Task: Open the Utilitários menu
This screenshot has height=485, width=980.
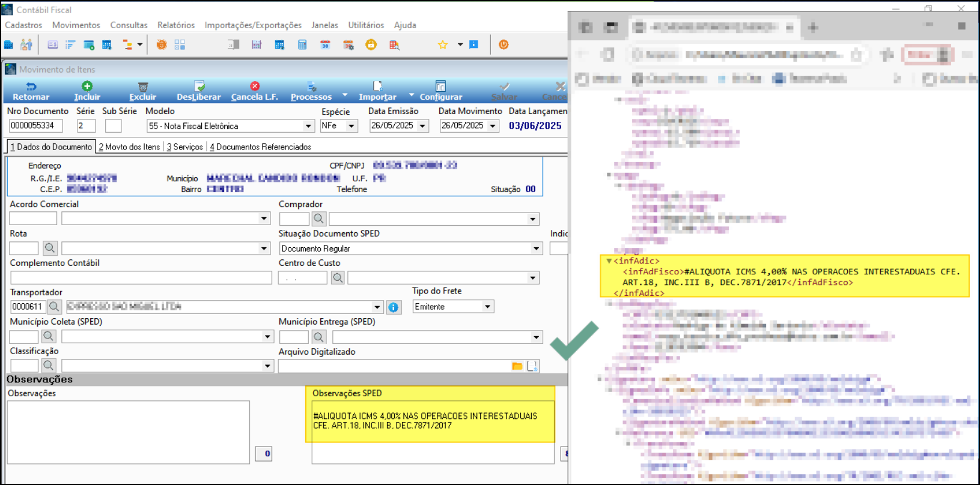Action: tap(366, 25)
